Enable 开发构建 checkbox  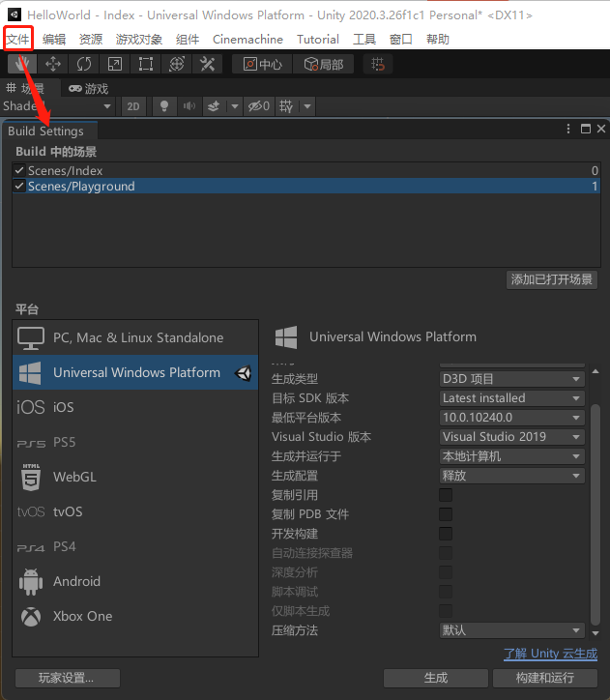point(446,534)
